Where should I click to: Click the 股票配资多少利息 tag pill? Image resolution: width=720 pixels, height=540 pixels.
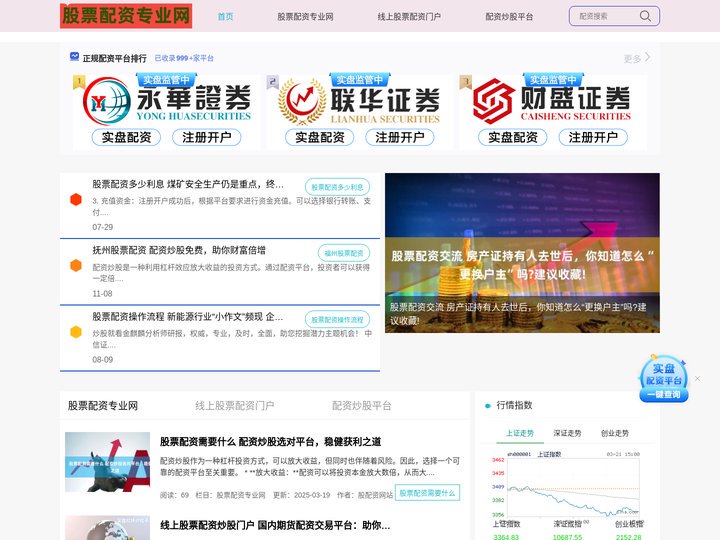(338, 187)
